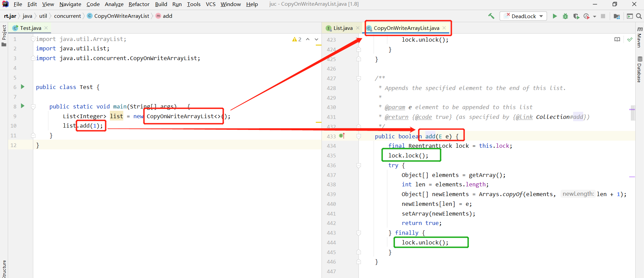Click the Arrays.copyOf call on line 439
This screenshot has height=278, width=644.
click(501, 194)
